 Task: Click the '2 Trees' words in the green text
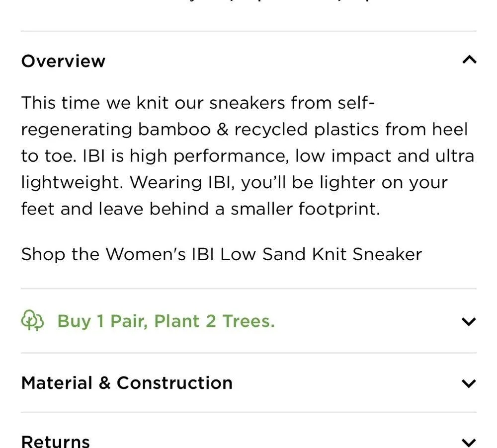[240, 321]
